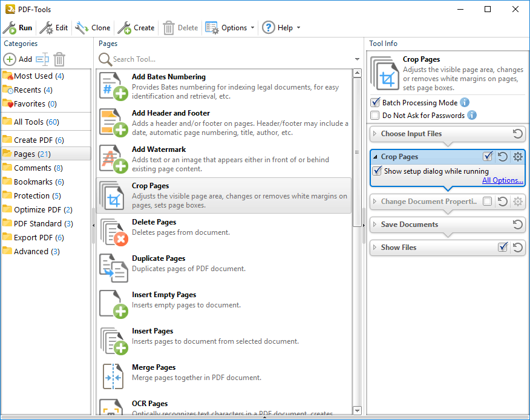Click the tools list scroll down arrow

coord(357,410)
